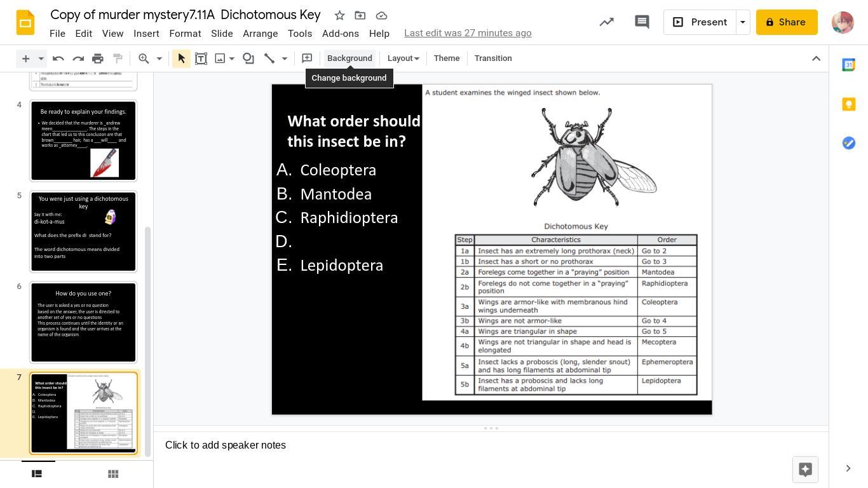This screenshot has width=868, height=488.
Task: Print the presentation
Action: click(98, 58)
